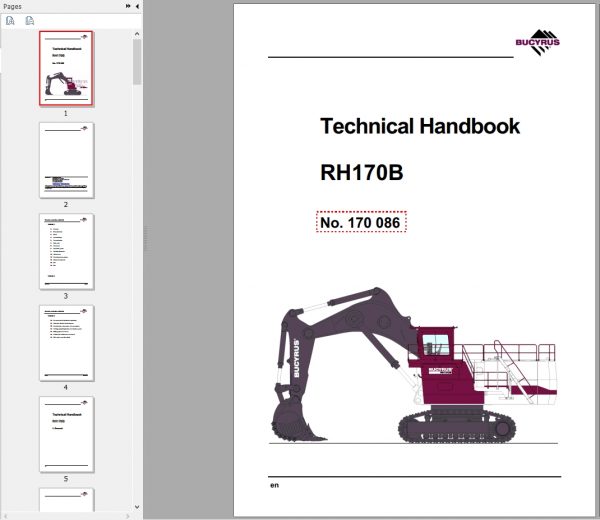Jump to page 5 thumbnail
The width and height of the screenshot is (600, 520).
click(x=66, y=435)
